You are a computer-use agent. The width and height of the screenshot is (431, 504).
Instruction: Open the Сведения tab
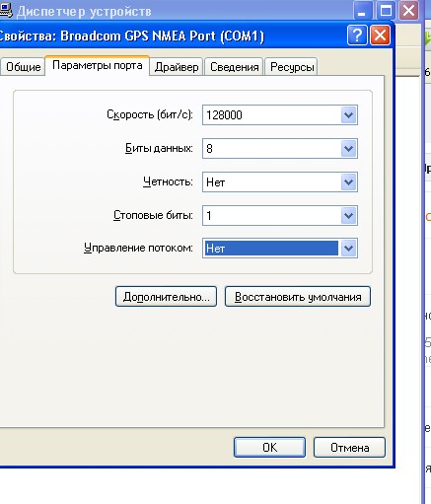point(234,67)
